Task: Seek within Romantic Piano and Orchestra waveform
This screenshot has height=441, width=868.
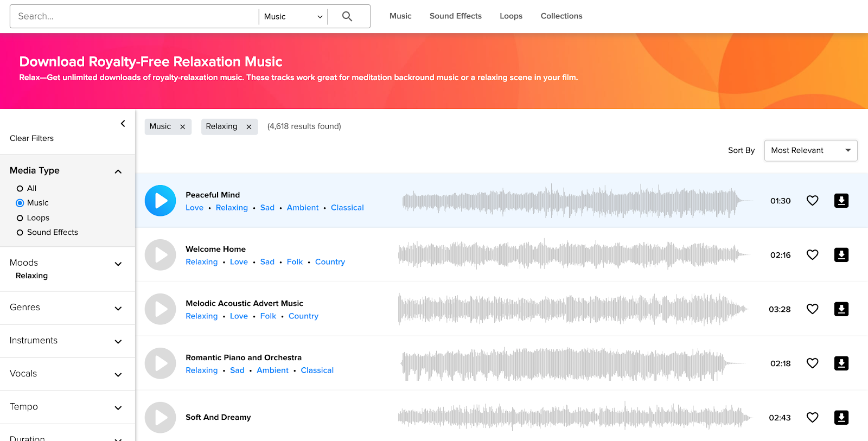Action: coord(572,363)
